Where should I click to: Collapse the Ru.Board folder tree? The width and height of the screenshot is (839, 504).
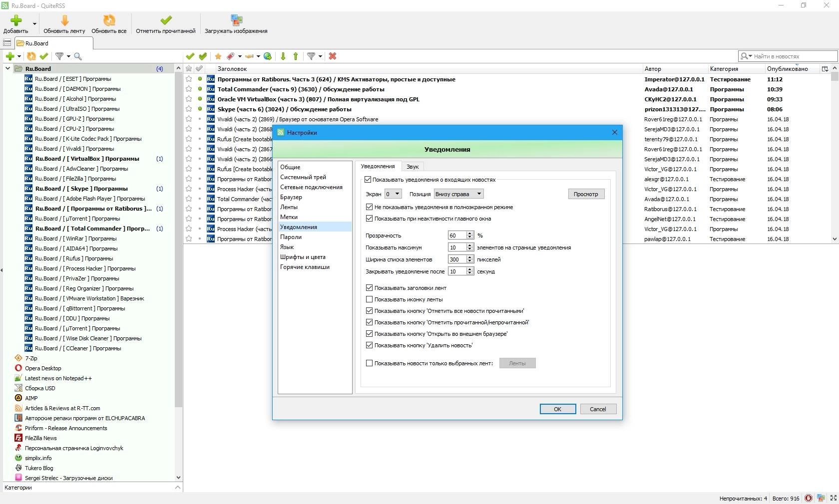pyautogui.click(x=7, y=68)
